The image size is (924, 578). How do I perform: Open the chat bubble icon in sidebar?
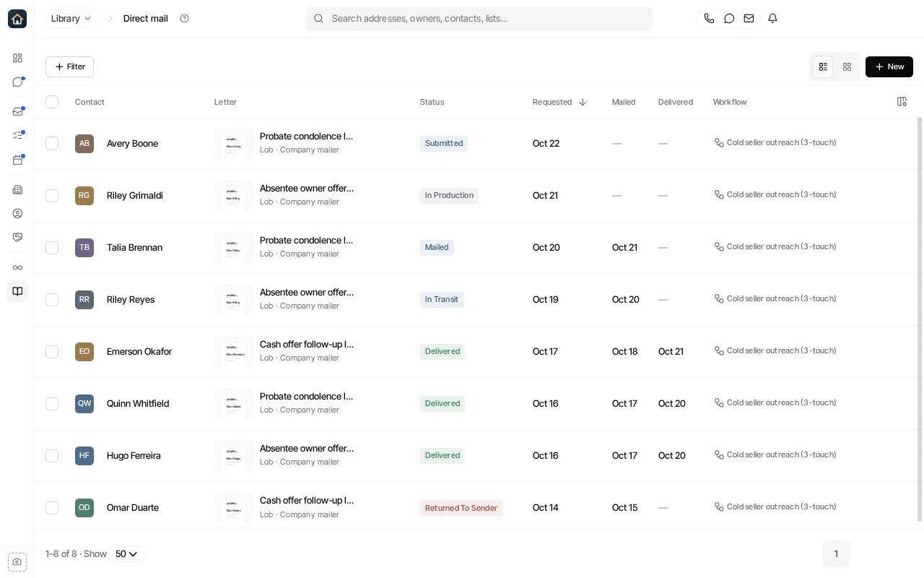(x=17, y=82)
